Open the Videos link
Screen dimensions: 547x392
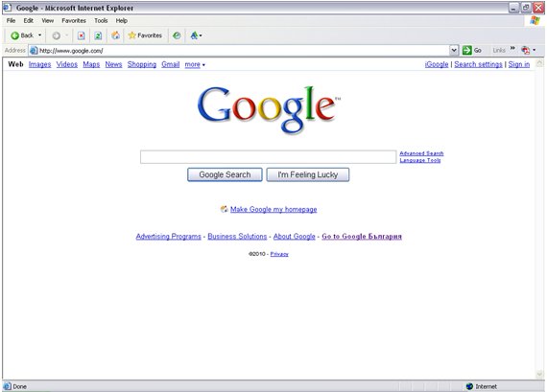tap(67, 64)
